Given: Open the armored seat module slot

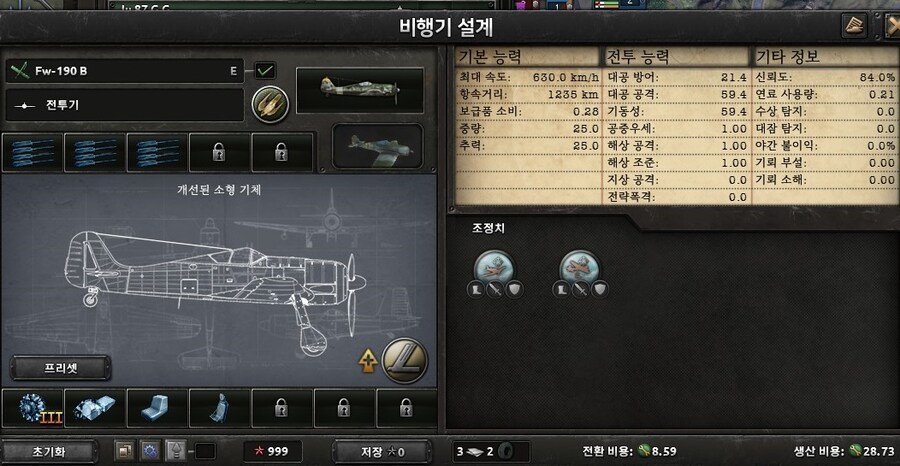Looking at the screenshot, I should [157, 408].
